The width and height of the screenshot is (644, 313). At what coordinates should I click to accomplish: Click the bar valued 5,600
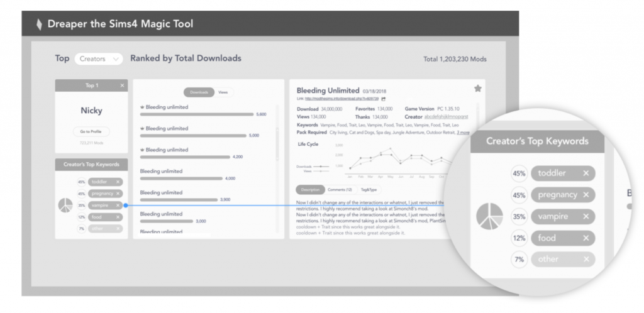197,114
